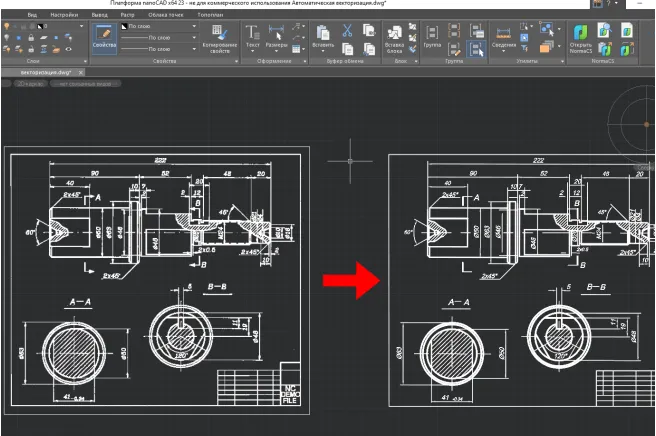Open the layer selection dropdown
Viewport: 656px width, 436px height.
click(x=82, y=26)
